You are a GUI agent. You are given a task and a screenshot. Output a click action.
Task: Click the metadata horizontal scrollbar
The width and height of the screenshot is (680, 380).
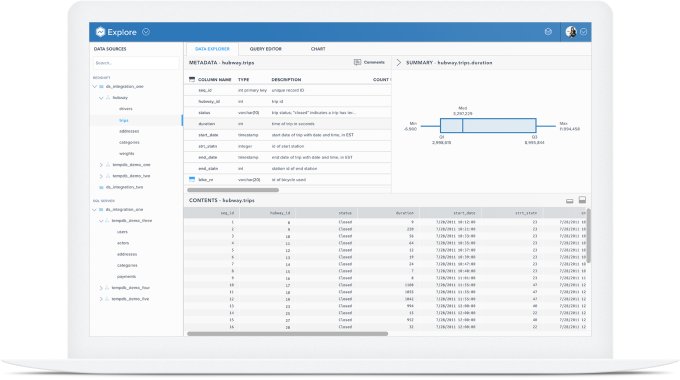coord(233,190)
